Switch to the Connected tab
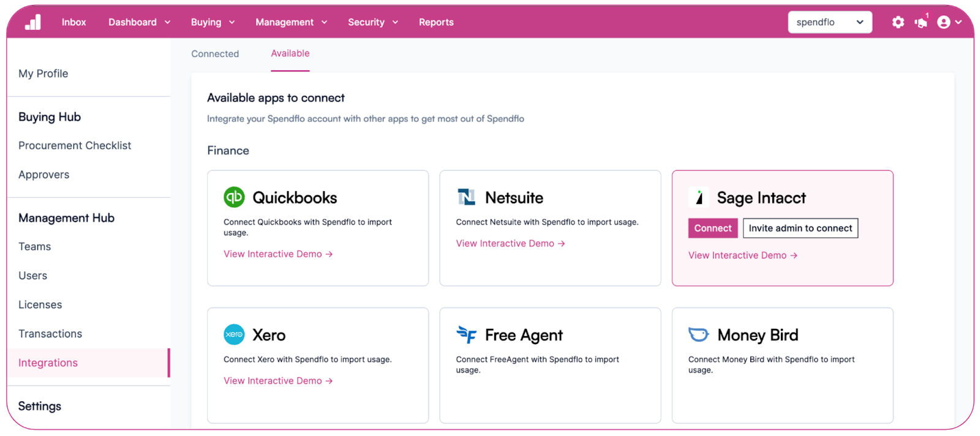 pyautogui.click(x=215, y=54)
